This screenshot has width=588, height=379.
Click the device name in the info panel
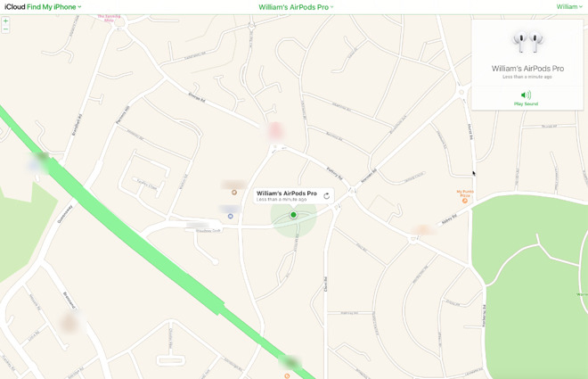(527, 69)
